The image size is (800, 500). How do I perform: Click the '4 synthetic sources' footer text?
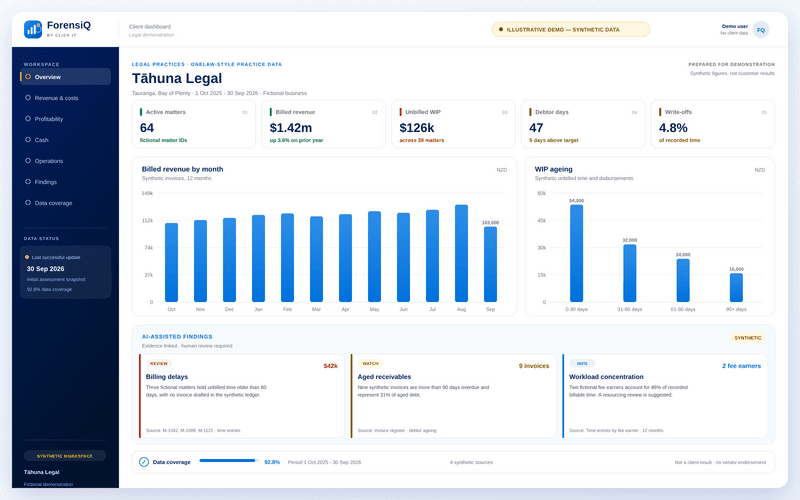click(471, 462)
